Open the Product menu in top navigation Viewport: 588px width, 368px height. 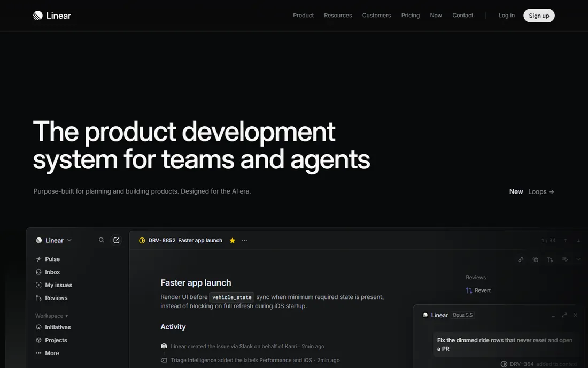point(304,16)
